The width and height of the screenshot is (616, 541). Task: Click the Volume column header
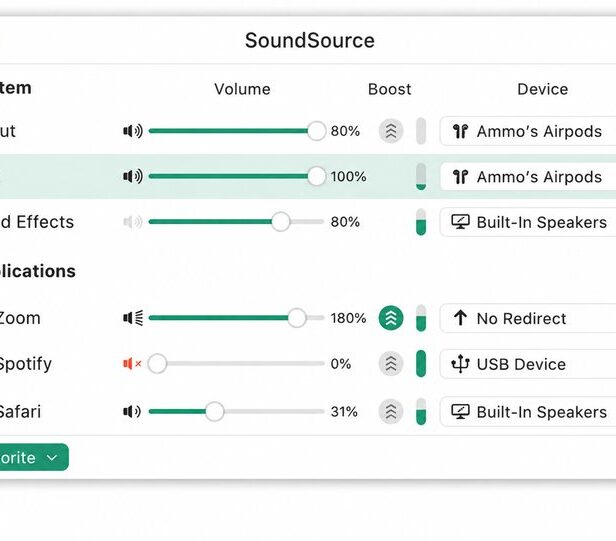(242, 89)
